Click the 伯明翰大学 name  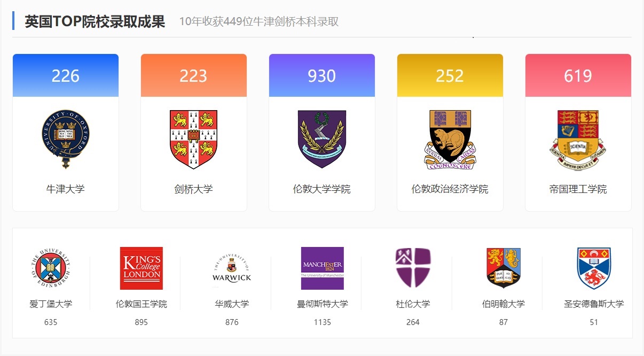point(504,304)
